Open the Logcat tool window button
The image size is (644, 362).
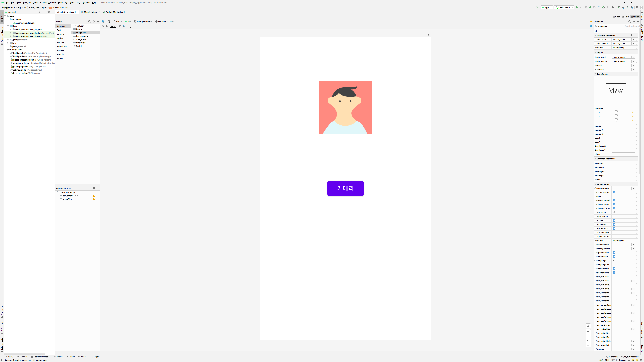pyautogui.click(x=94, y=357)
